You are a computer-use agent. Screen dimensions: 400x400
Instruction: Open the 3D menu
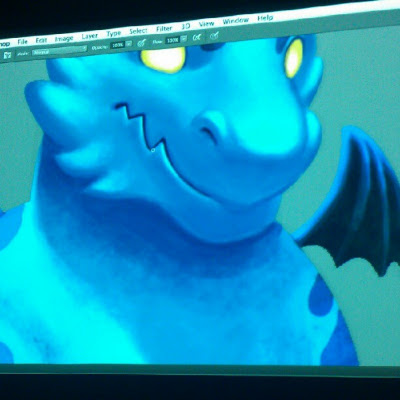[x=186, y=27]
